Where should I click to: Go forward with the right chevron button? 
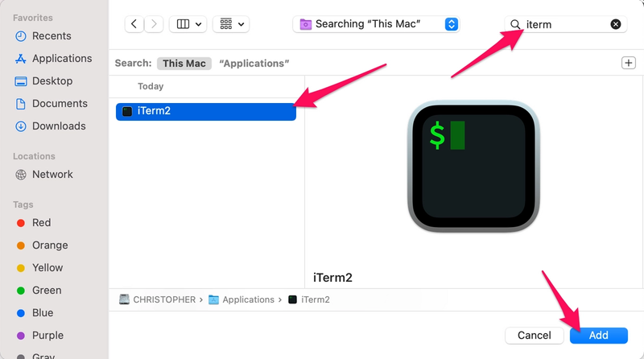(154, 24)
